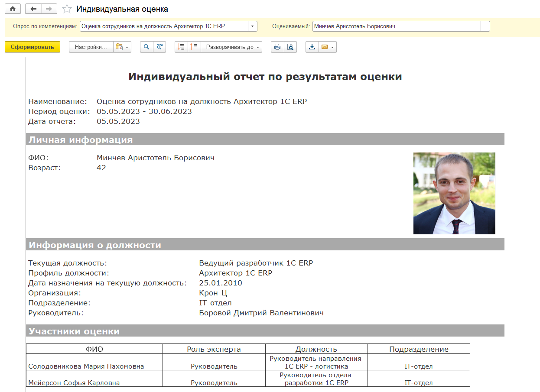Select cell Руководитель направления 1С ERP - логистика
The image size is (540, 392).
click(316, 362)
